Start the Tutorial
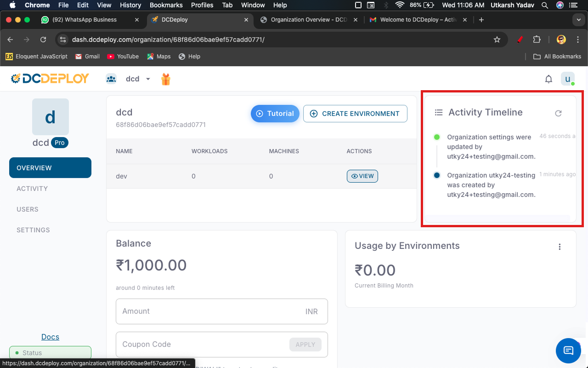The height and width of the screenshot is (368, 588). [275, 114]
